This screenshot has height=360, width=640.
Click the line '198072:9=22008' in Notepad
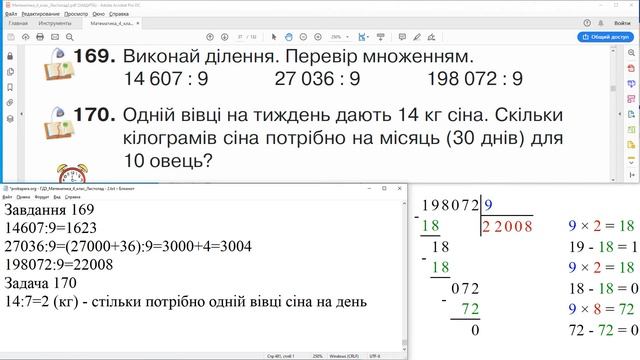click(x=58, y=264)
